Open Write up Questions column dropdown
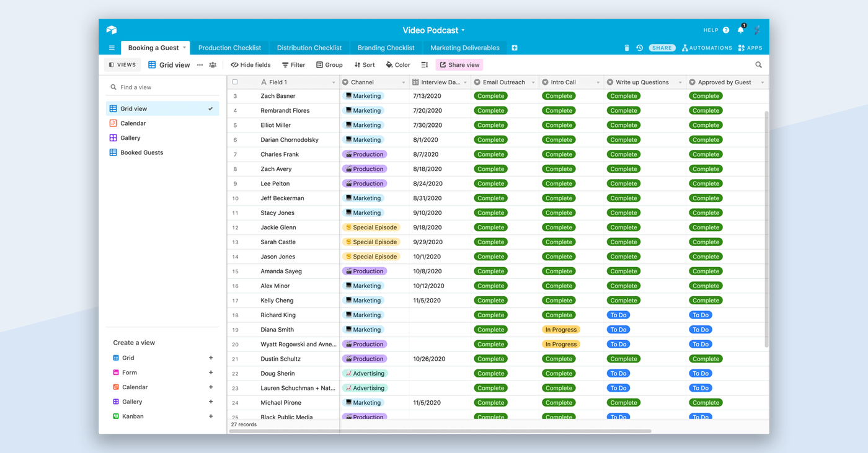This screenshot has width=868, height=453. click(680, 82)
